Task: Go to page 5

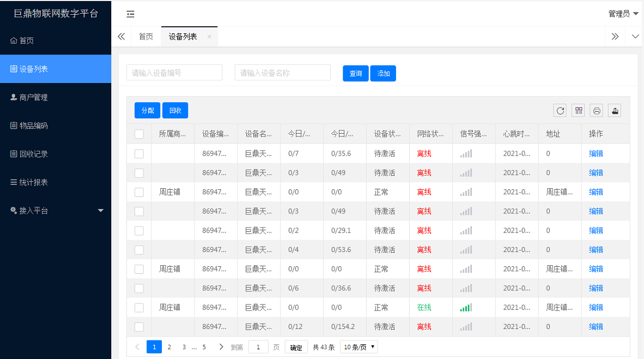Action: [x=204, y=347]
